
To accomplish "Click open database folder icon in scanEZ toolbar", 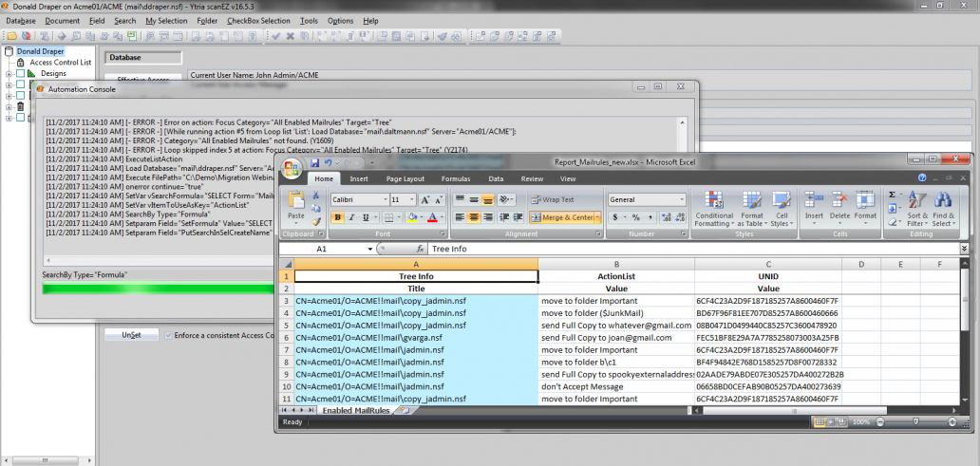I will coord(11,36).
